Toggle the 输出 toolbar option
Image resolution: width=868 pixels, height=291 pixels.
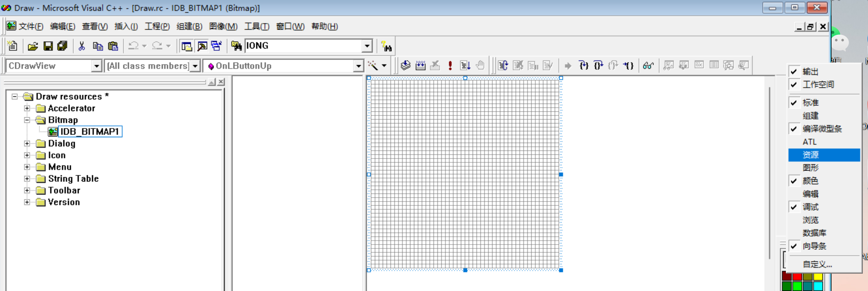click(x=824, y=72)
